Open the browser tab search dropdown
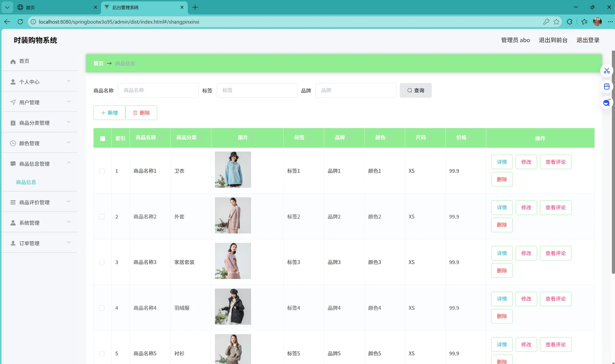Screen dimensions: 615x364 [7, 7]
